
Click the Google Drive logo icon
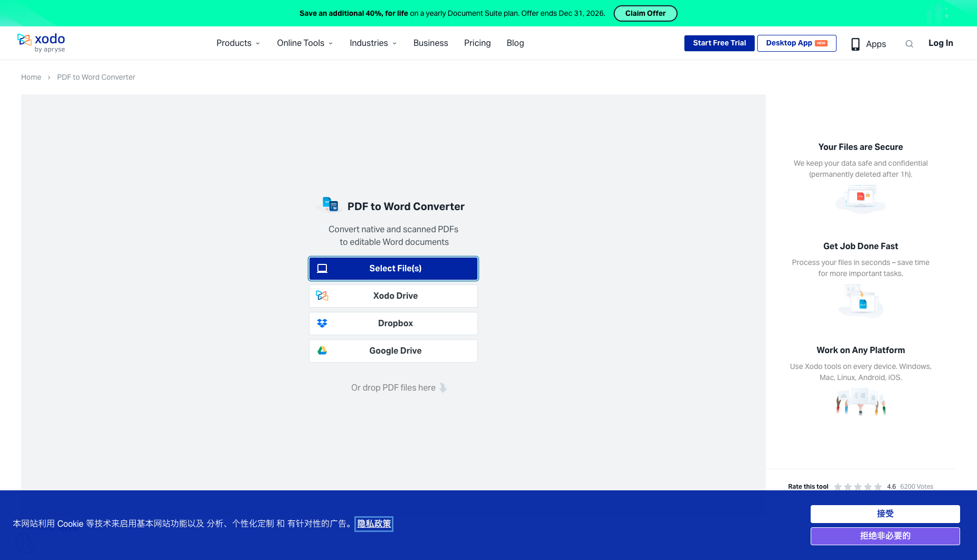pos(322,350)
